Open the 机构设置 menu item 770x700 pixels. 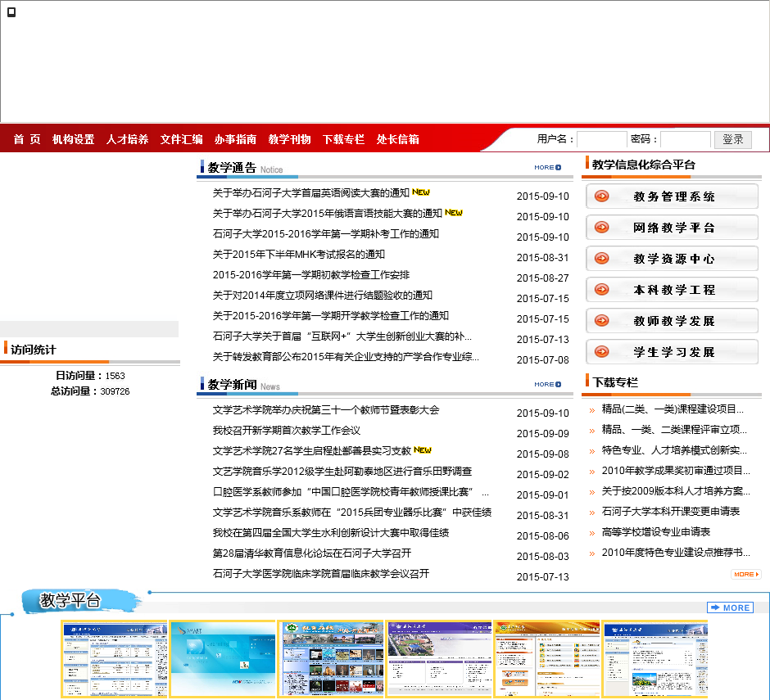pyautogui.click(x=73, y=139)
